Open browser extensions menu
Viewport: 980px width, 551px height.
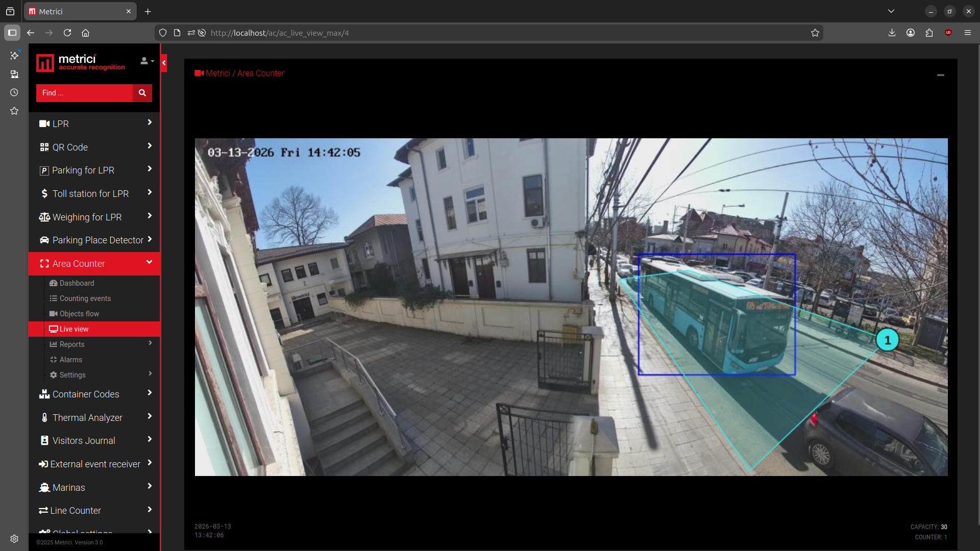(929, 33)
